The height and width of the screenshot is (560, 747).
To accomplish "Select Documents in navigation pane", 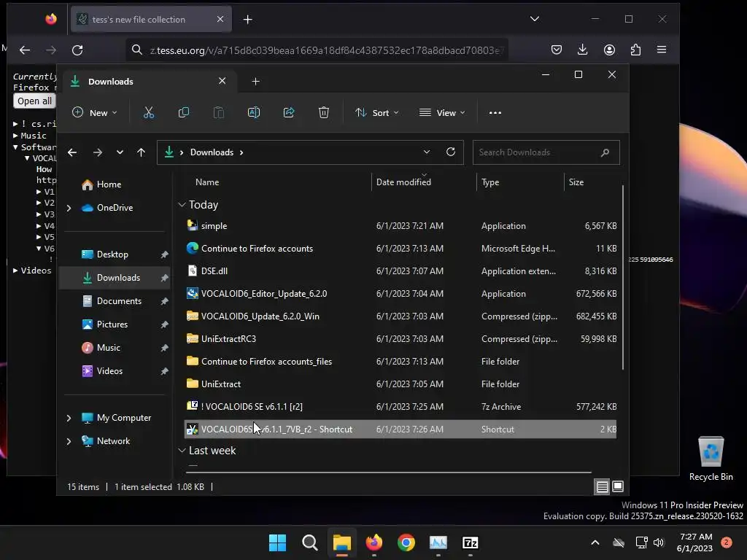I will [x=119, y=301].
